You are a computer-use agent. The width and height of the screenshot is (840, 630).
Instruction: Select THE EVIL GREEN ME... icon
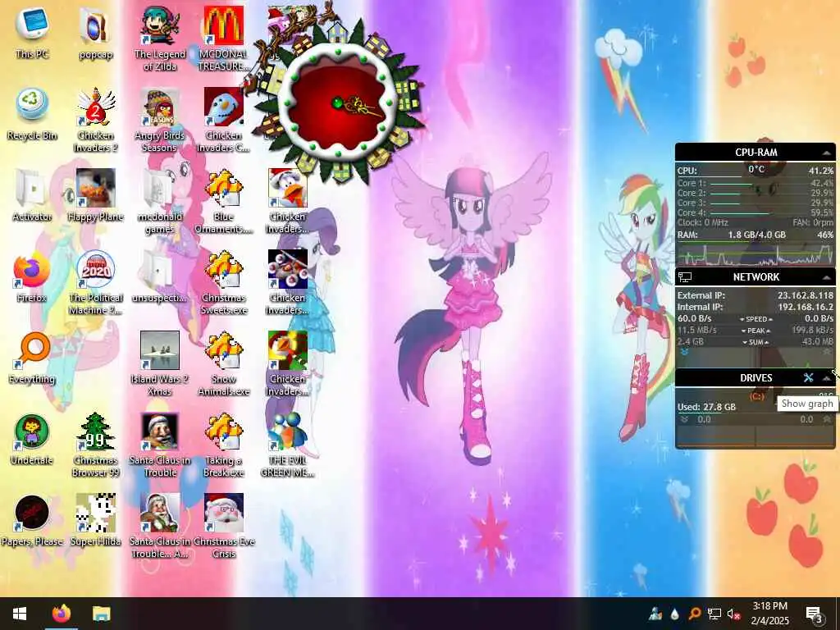(x=288, y=445)
